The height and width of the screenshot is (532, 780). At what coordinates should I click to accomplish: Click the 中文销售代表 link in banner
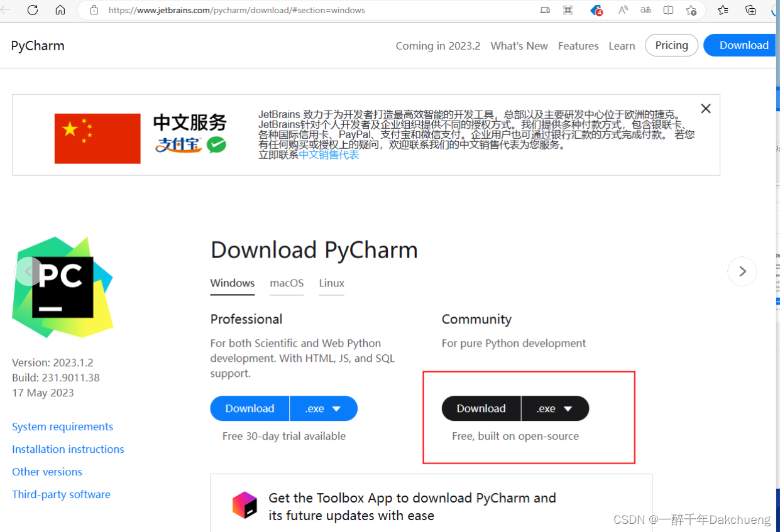point(329,155)
